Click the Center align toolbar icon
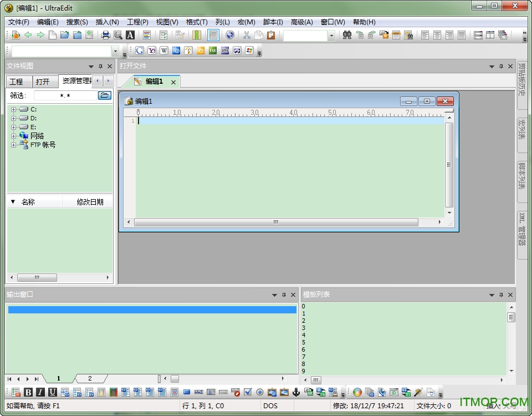 [x=437, y=35]
